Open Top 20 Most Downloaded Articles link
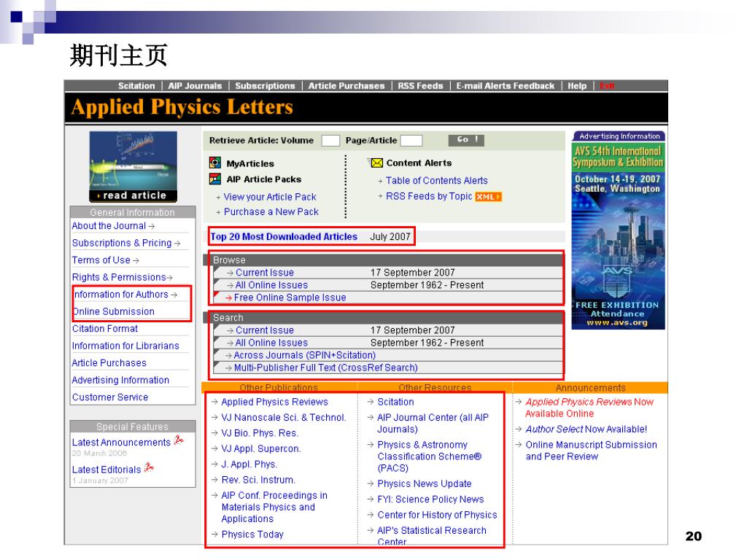The width and height of the screenshot is (747, 560). (x=284, y=237)
